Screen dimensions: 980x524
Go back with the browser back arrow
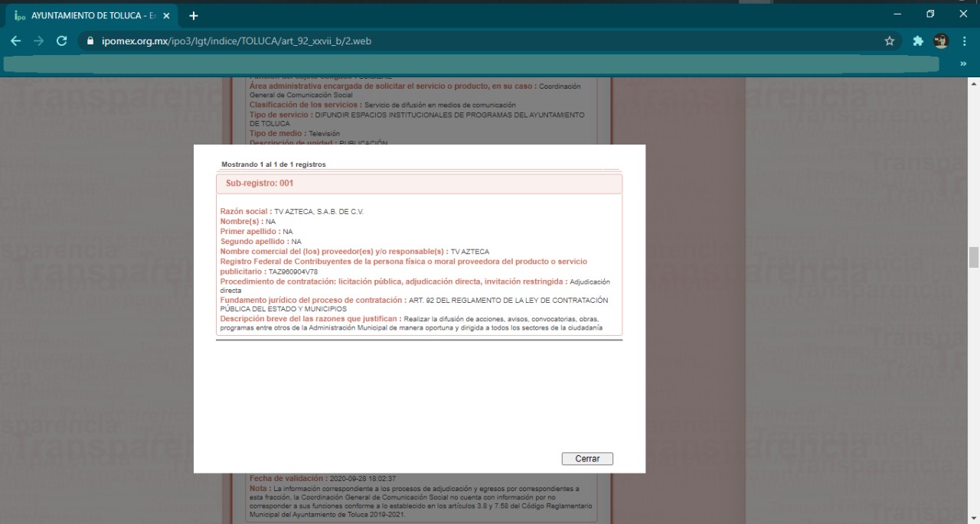(16, 41)
